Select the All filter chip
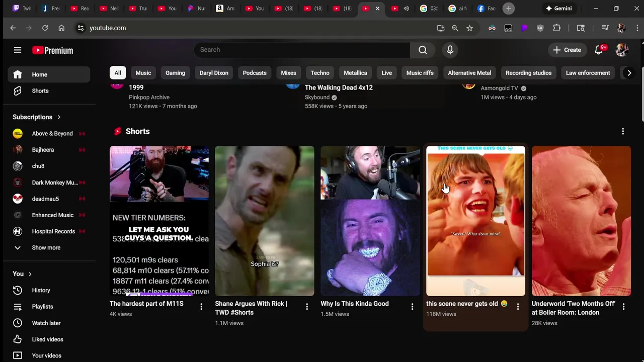Screen dimensions: 644x362 click(x=117, y=73)
